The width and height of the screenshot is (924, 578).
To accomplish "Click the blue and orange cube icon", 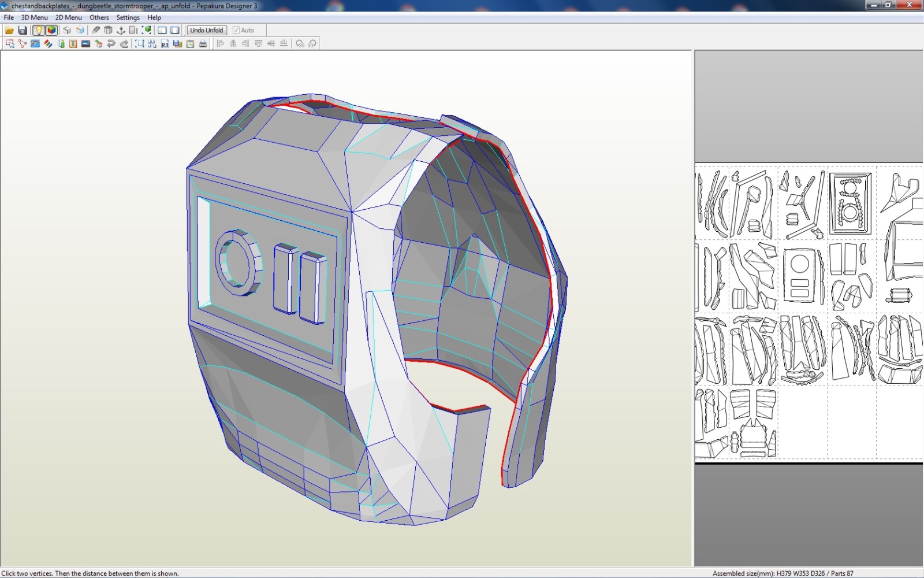I will (x=80, y=30).
